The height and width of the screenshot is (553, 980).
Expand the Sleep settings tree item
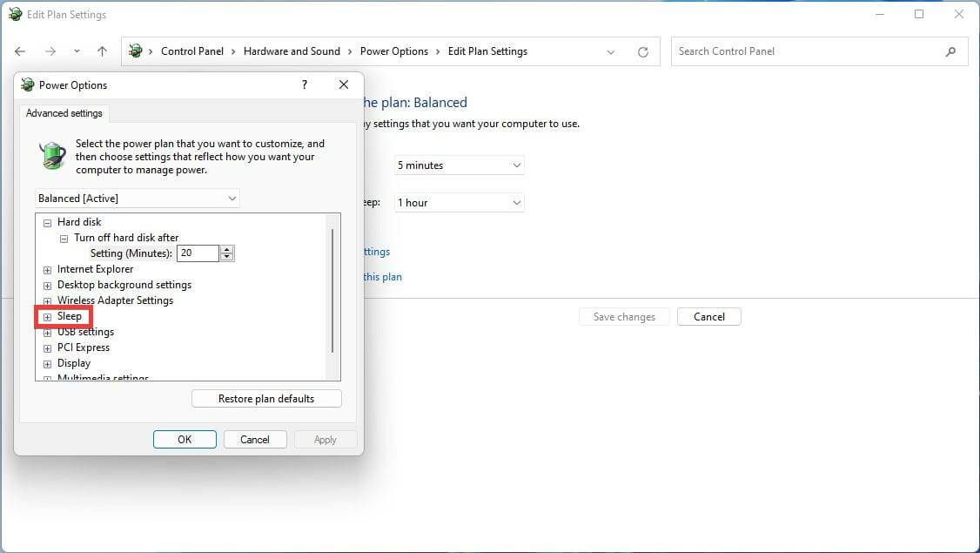47,316
